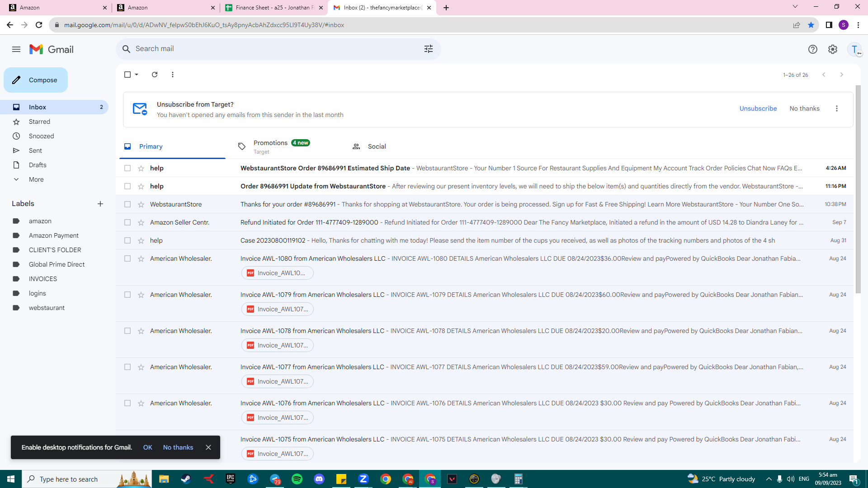The width and height of the screenshot is (868, 488).
Task: Open more options on Unsubscribe banner
Action: [837, 108]
